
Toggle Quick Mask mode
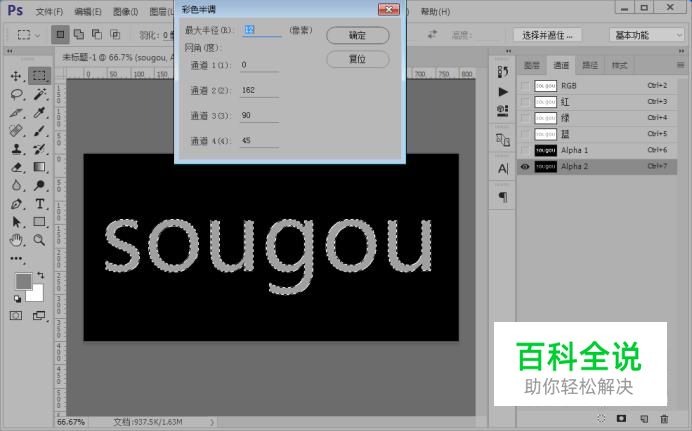[x=16, y=315]
